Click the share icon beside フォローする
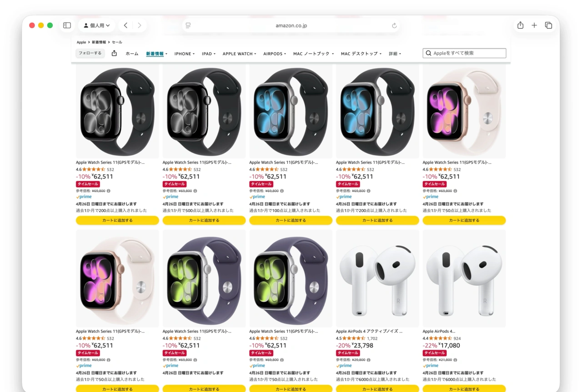The image size is (582, 392). pyautogui.click(x=114, y=53)
